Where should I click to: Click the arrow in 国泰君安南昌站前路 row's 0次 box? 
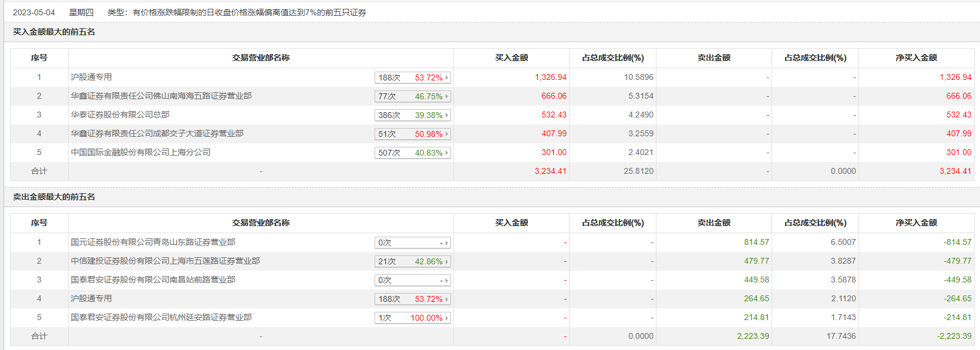coord(447,280)
